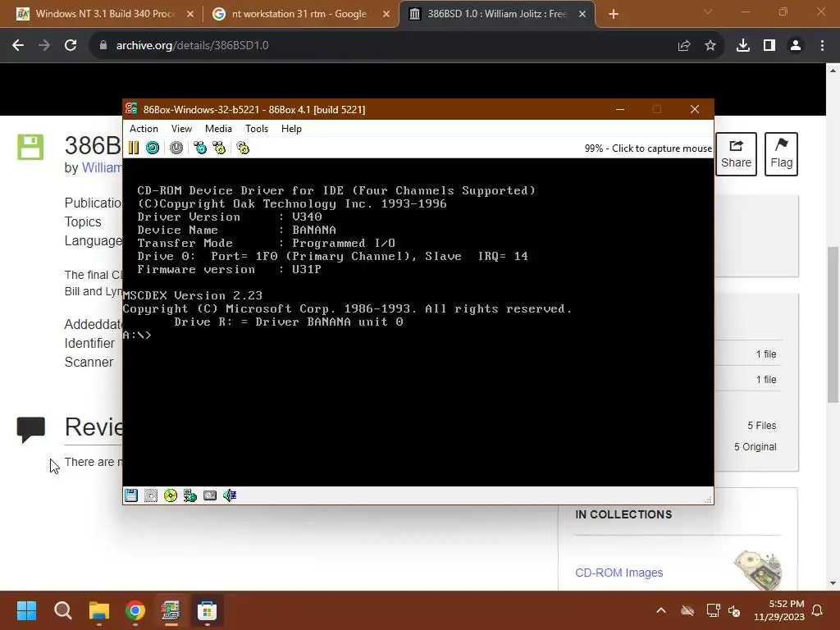The image size is (840, 630).
Task: Close the 386BSD 1.0 browser tab
Action: [x=582, y=14]
